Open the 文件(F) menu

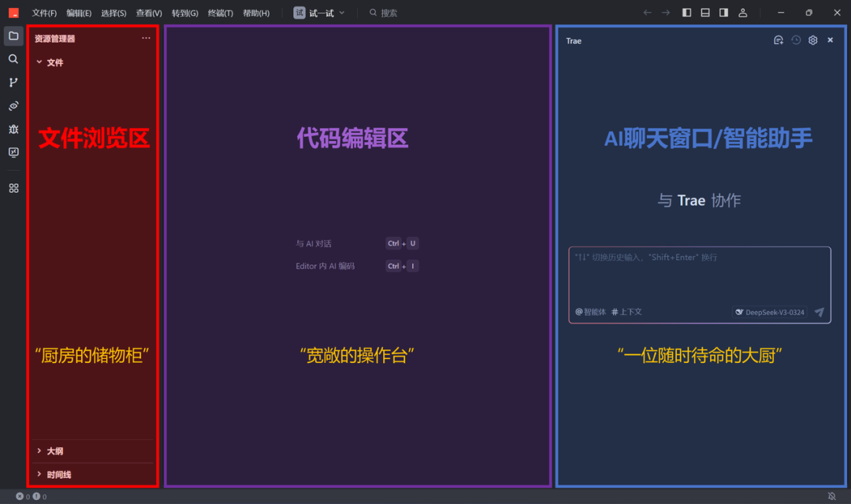coord(44,13)
